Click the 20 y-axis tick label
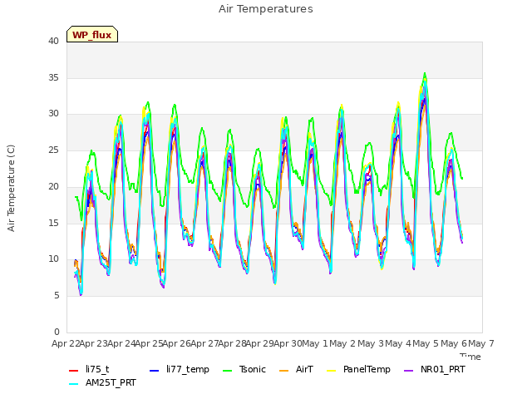 [53, 186]
